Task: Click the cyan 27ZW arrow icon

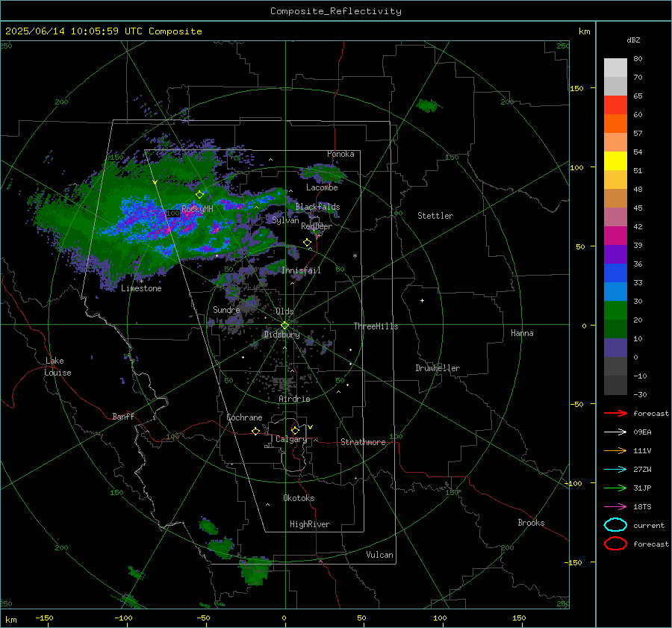Action: click(615, 470)
